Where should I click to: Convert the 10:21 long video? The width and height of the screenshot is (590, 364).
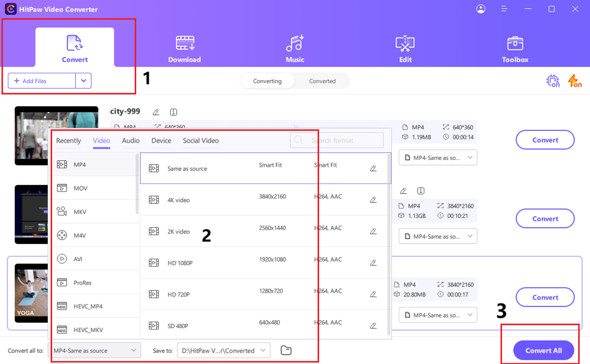545,218
